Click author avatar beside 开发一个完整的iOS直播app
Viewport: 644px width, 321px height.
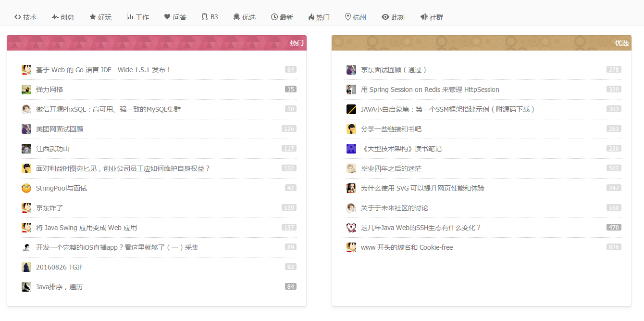click(x=26, y=247)
